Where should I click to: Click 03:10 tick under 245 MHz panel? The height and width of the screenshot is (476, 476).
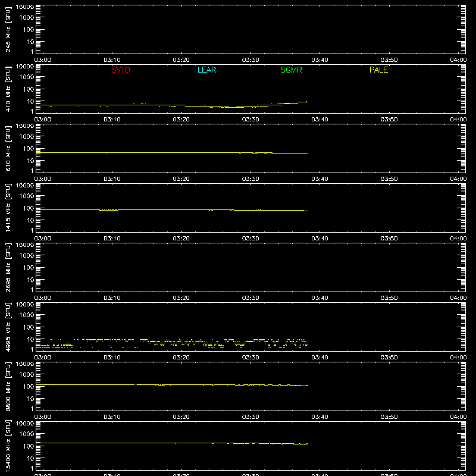click(x=112, y=60)
